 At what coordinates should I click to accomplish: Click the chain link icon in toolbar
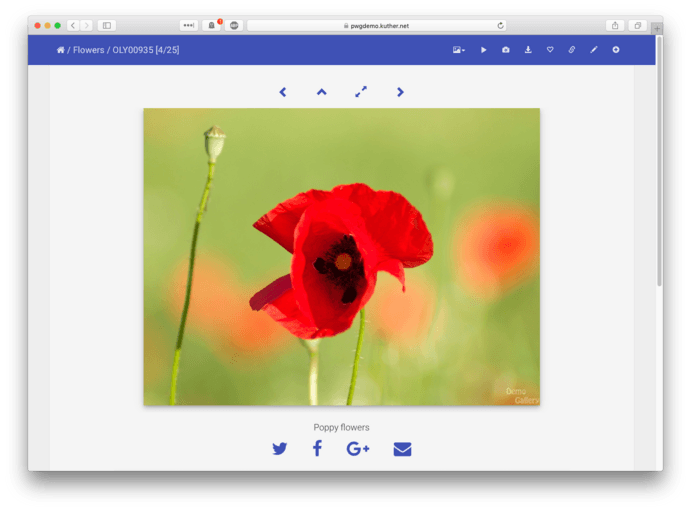572,50
